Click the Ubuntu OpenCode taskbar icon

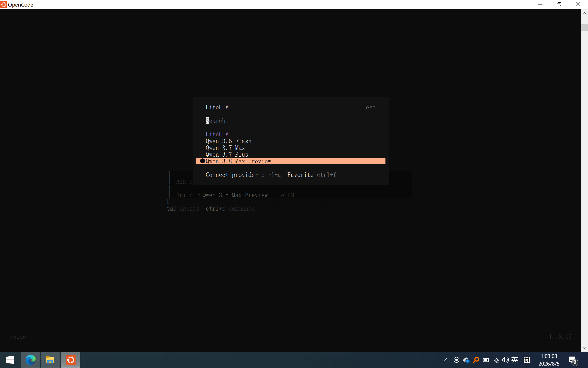[70, 360]
